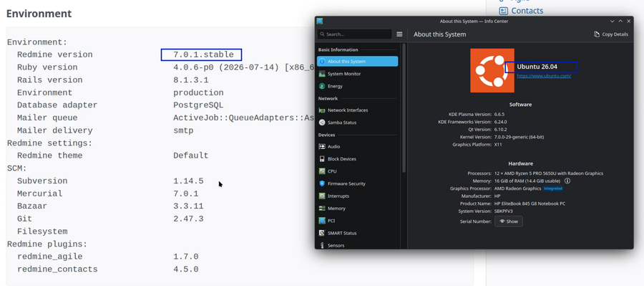Click the Copy Details button
The height and width of the screenshot is (286, 644).
click(x=611, y=34)
